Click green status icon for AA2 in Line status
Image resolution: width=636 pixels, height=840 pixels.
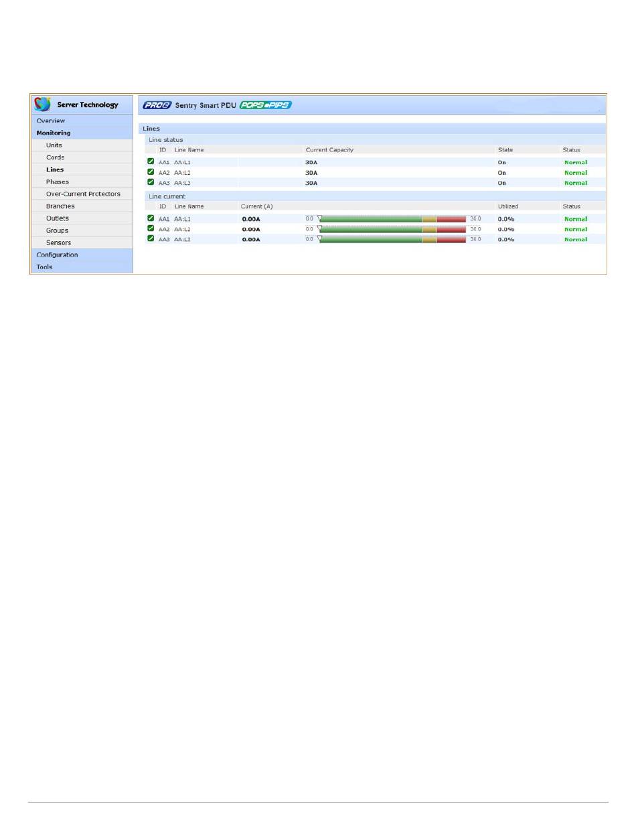[151, 172]
